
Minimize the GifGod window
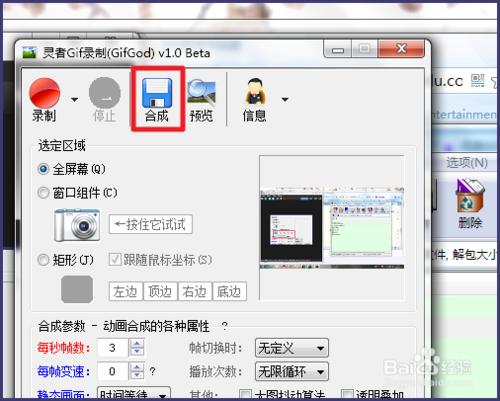[x=338, y=50]
